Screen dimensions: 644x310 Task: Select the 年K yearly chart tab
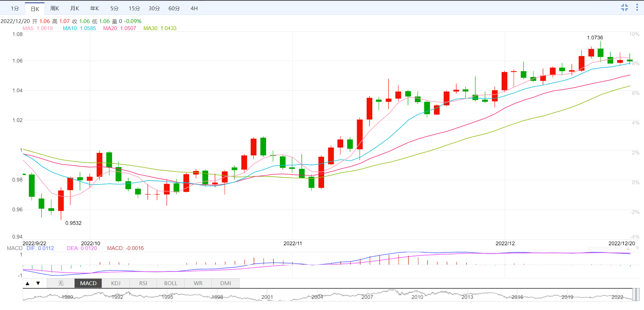(95, 9)
